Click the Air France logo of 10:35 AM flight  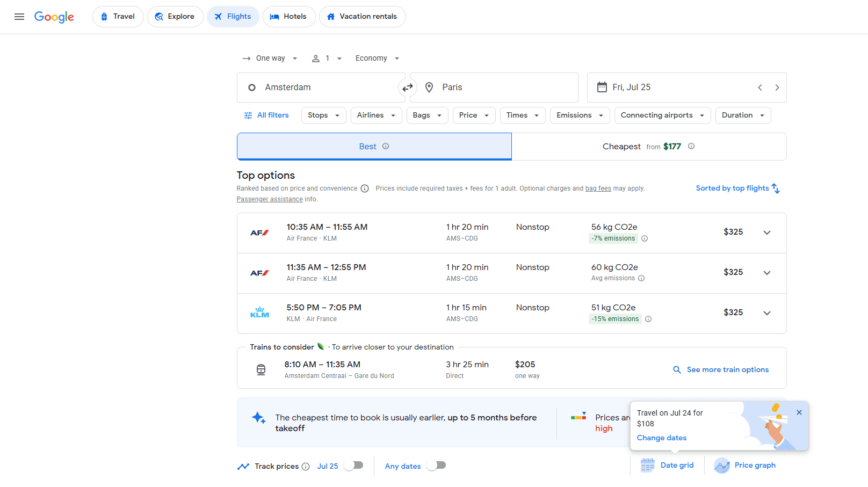[259, 232]
